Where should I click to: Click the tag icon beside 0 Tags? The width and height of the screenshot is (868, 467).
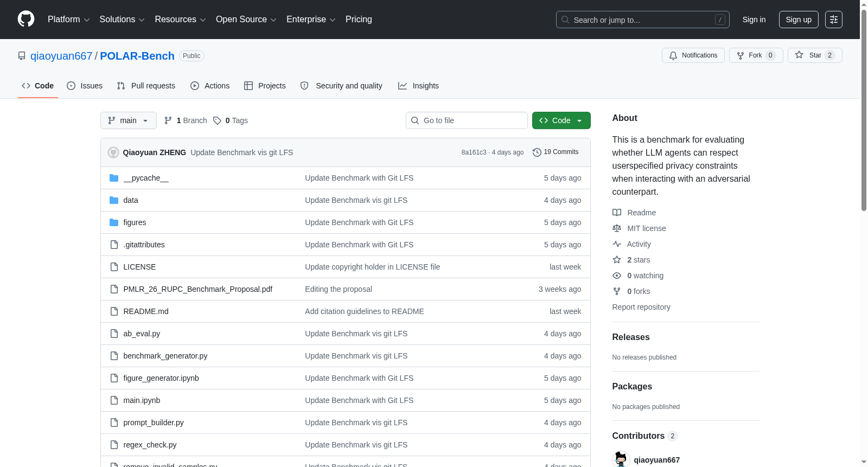[217, 120]
